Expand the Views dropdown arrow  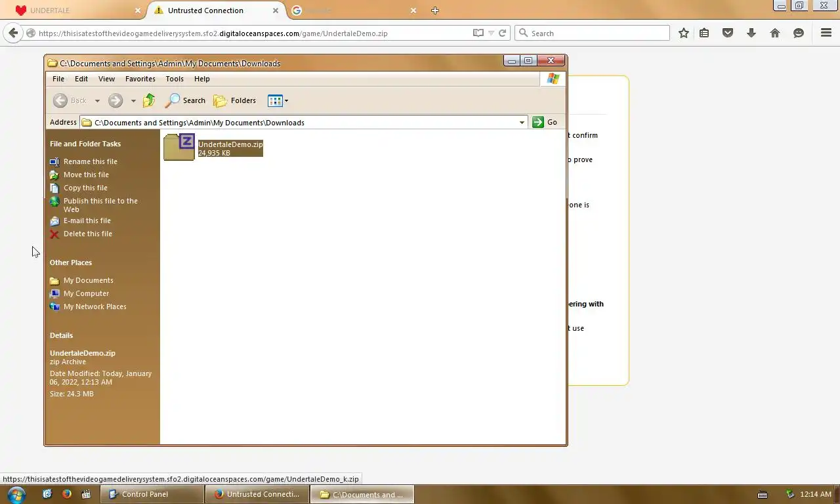tap(286, 100)
